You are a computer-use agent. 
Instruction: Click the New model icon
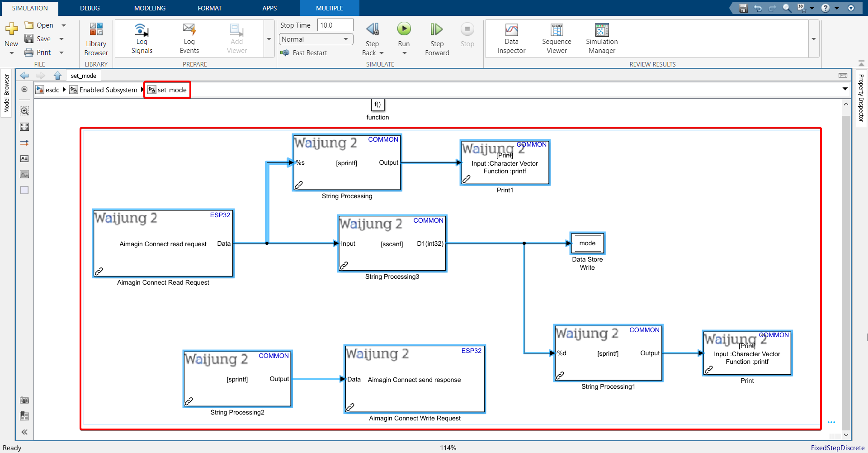11,29
